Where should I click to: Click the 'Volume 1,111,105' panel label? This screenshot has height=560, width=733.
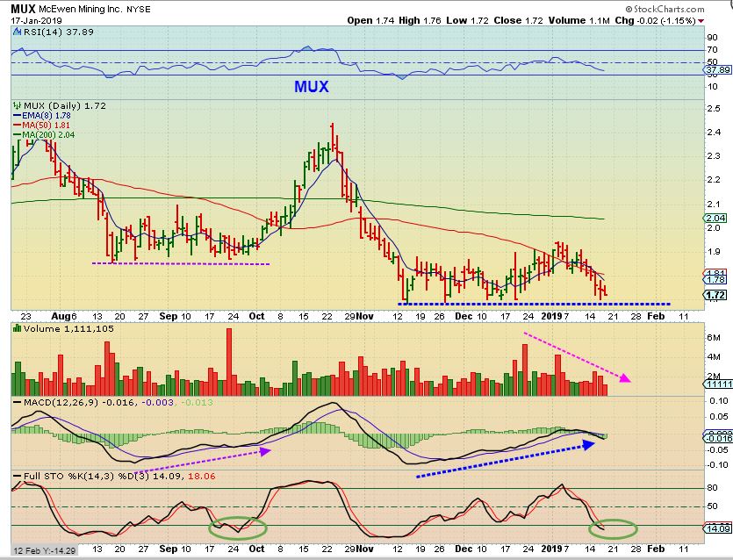pyautogui.click(x=68, y=328)
